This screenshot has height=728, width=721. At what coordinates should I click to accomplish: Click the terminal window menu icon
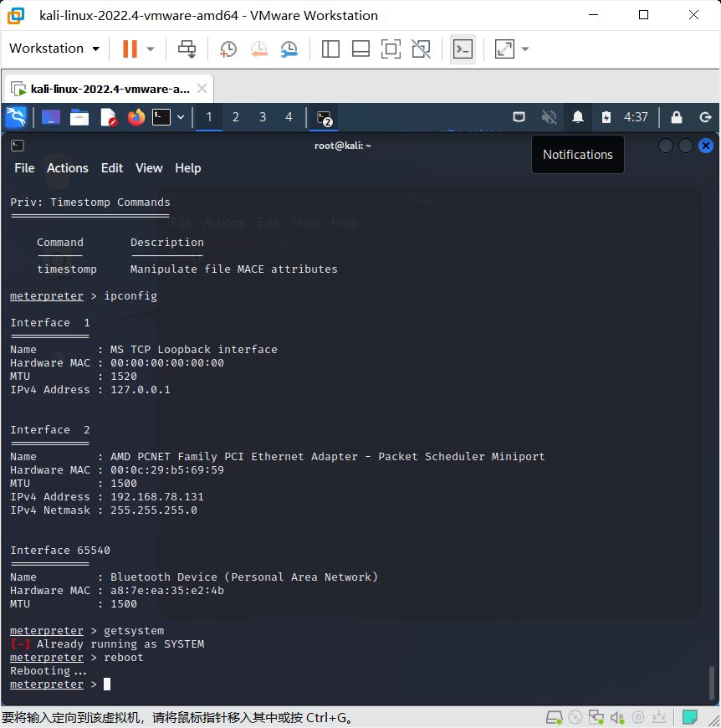(18, 146)
